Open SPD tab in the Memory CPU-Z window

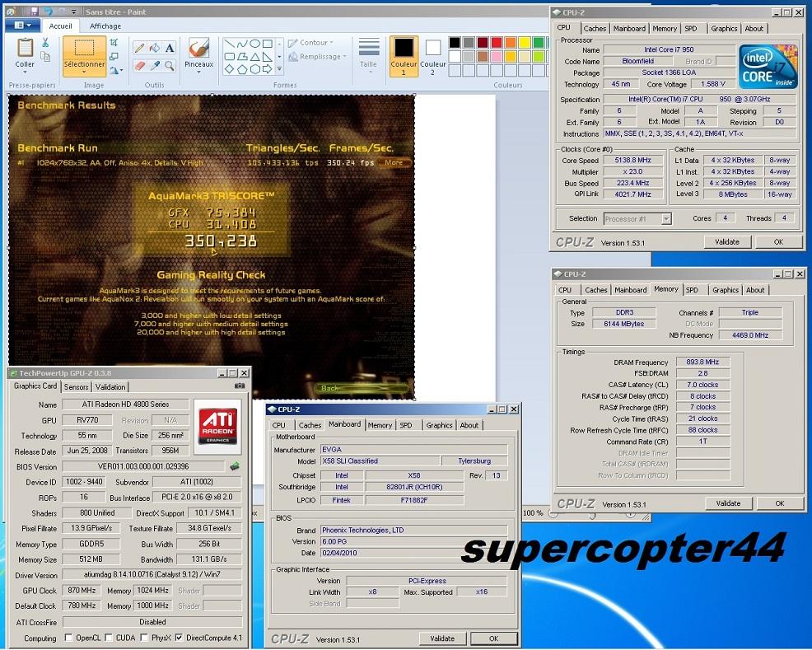coord(692,290)
